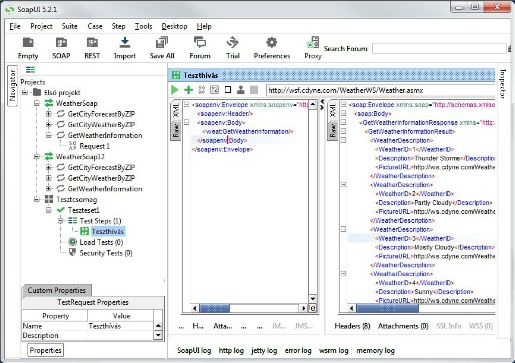Open the memory log

(375, 351)
